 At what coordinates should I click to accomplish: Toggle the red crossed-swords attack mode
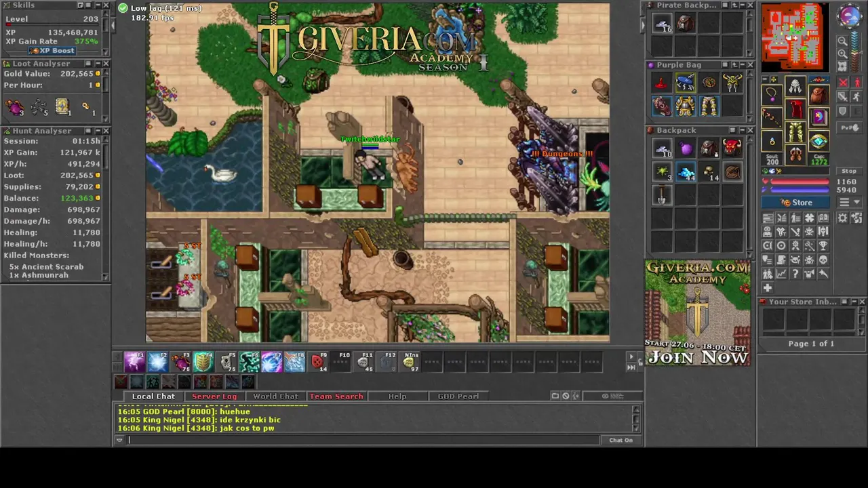click(x=843, y=82)
